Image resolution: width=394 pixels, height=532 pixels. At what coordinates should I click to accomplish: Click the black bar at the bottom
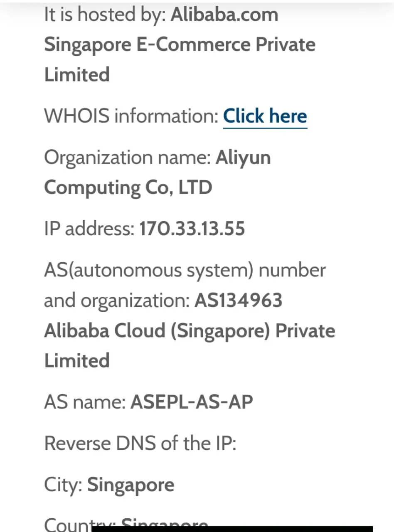pos(233,529)
